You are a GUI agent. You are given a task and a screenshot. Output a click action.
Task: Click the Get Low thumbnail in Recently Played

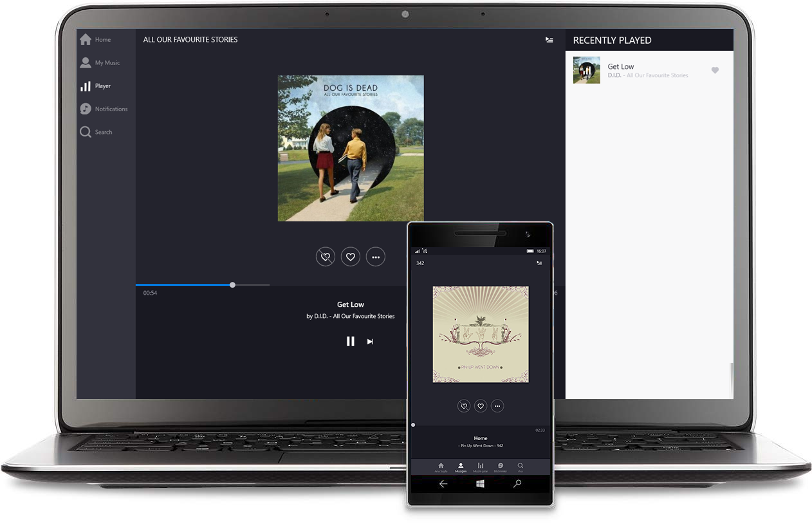(x=586, y=70)
